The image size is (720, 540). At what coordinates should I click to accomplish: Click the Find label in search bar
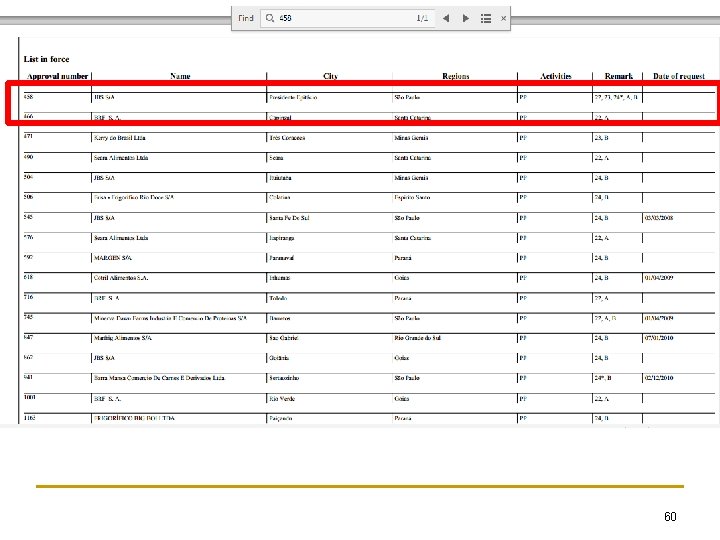click(x=246, y=18)
